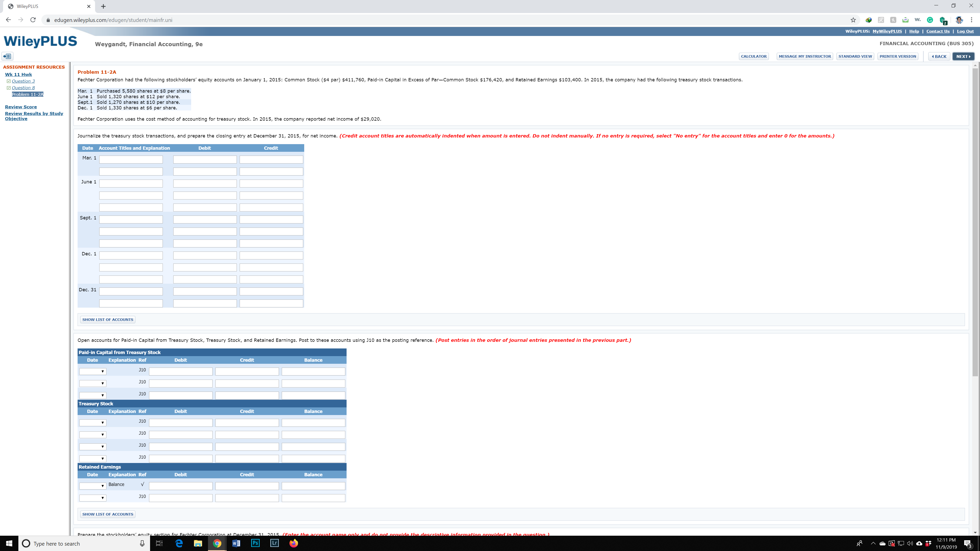980x551 pixels.
Task: Click the Review Score link
Action: pyautogui.click(x=21, y=107)
